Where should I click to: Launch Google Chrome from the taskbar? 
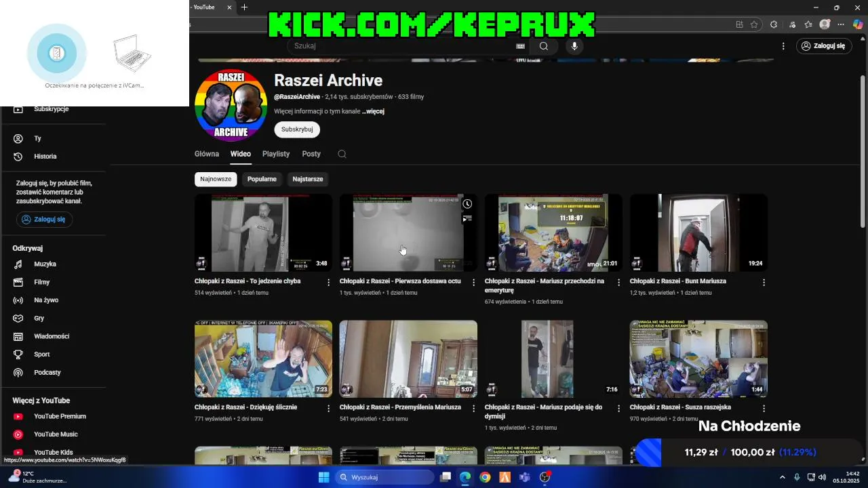(485, 477)
